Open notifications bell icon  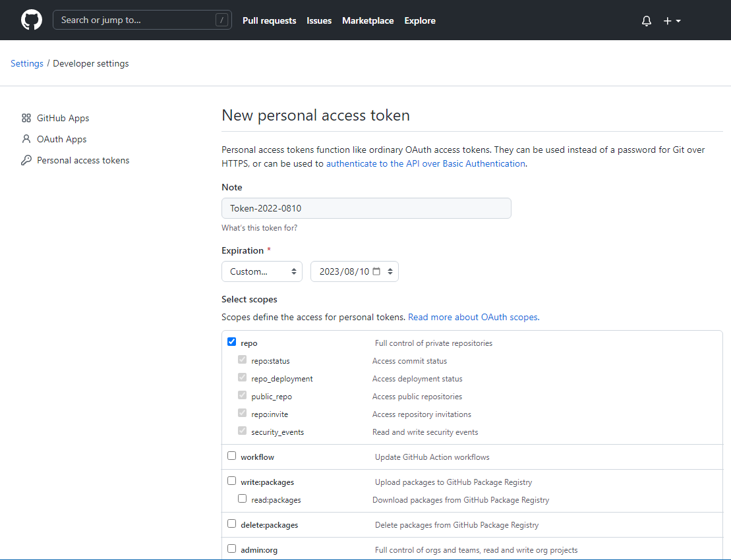(646, 21)
